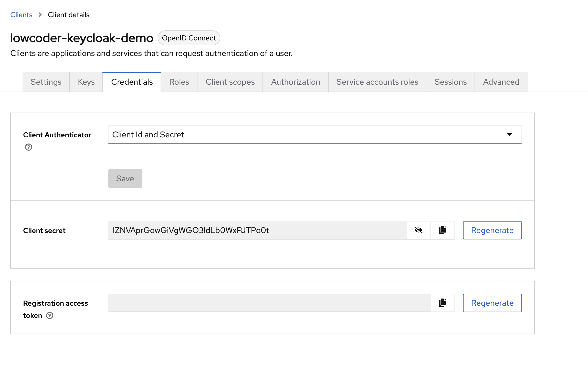Copy the registration access token
The height and width of the screenshot is (374, 588).
click(x=442, y=303)
